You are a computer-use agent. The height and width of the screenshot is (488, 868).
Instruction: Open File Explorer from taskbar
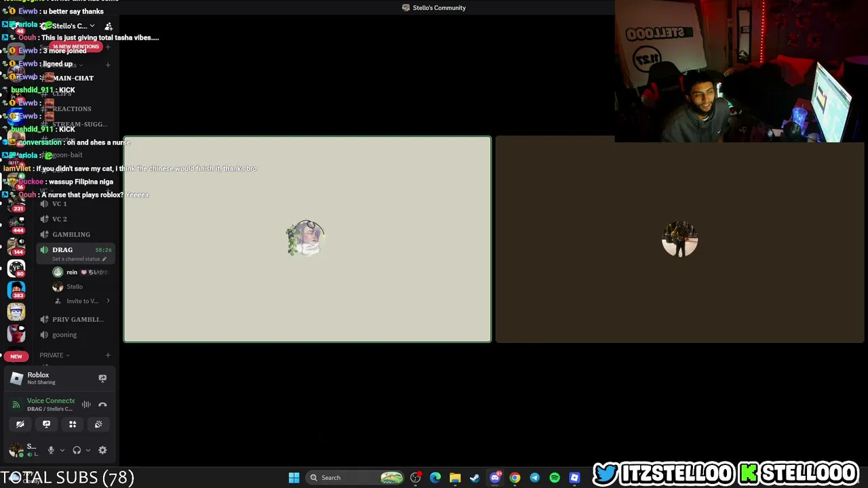[455, 478]
